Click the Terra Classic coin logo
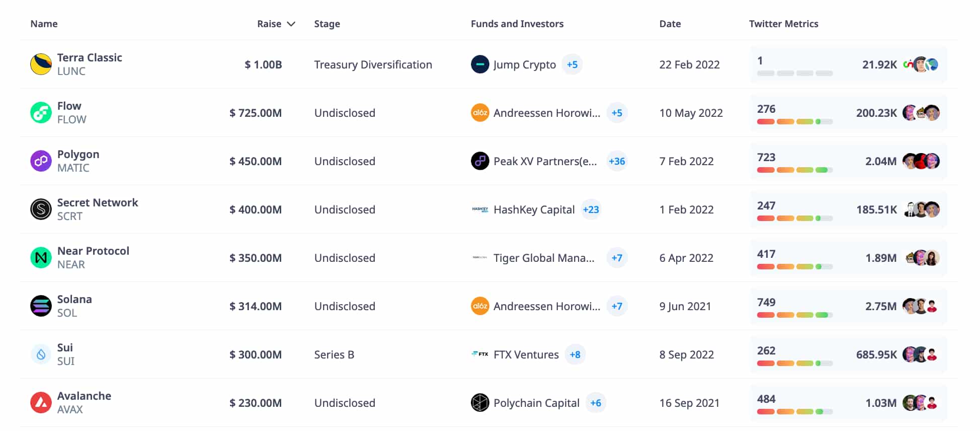This screenshot has height=431, width=980. (41, 64)
